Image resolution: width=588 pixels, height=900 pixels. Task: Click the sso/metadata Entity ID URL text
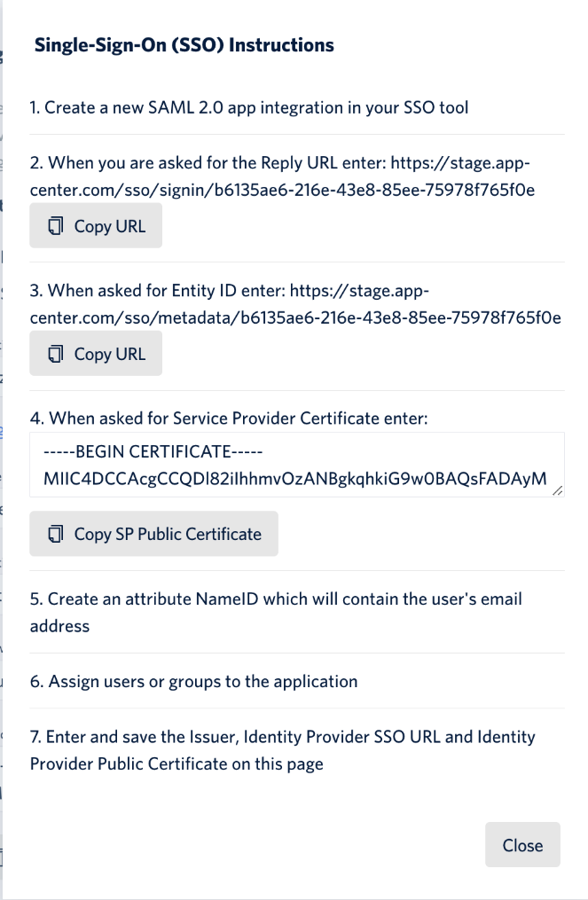(295, 317)
